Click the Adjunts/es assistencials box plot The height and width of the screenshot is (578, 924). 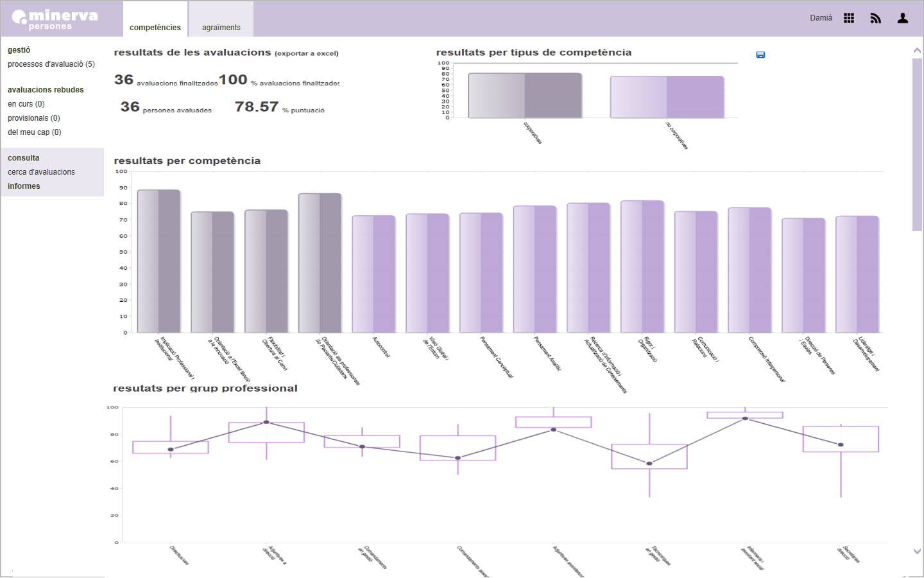pos(553,422)
